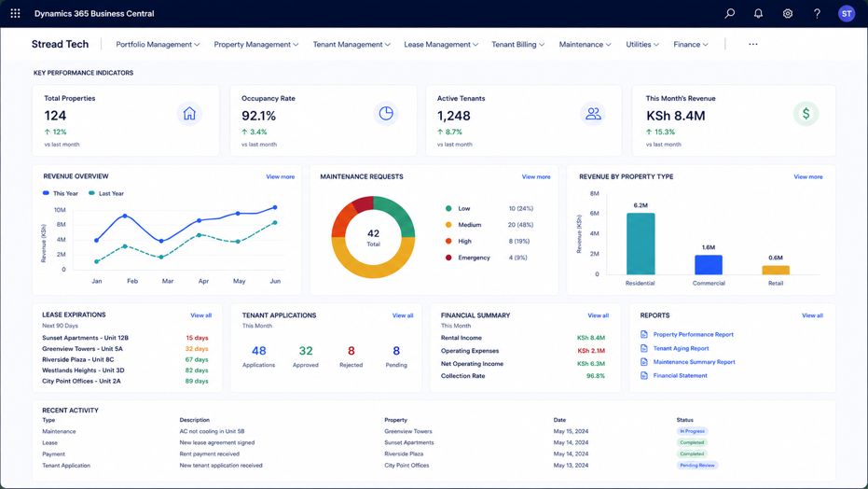Click the Maintenance Summary Report document icon
This screenshot has width=868, height=489.
pyautogui.click(x=644, y=362)
